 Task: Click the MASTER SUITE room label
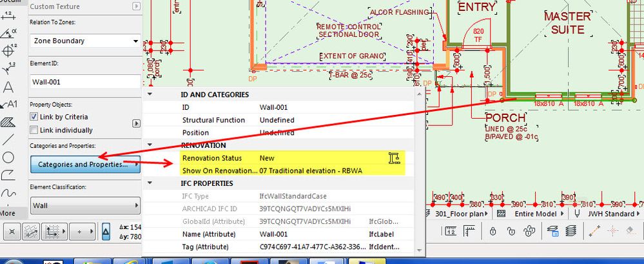tap(567, 23)
